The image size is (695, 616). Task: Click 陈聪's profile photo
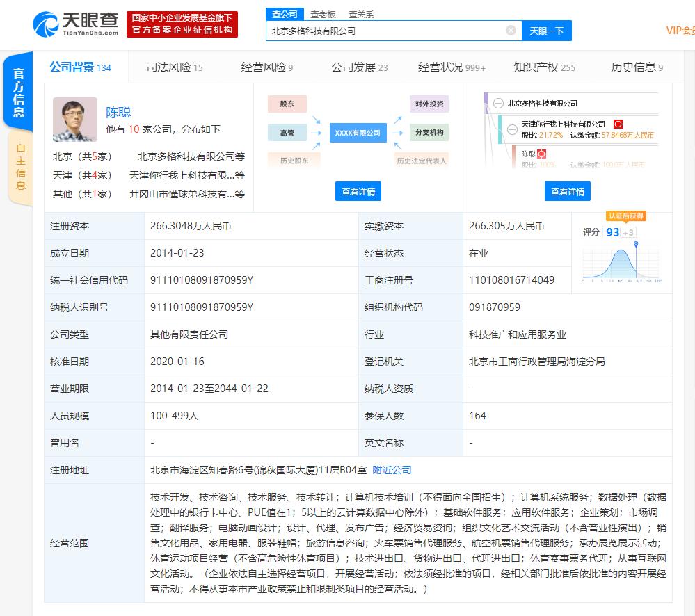[x=75, y=119]
